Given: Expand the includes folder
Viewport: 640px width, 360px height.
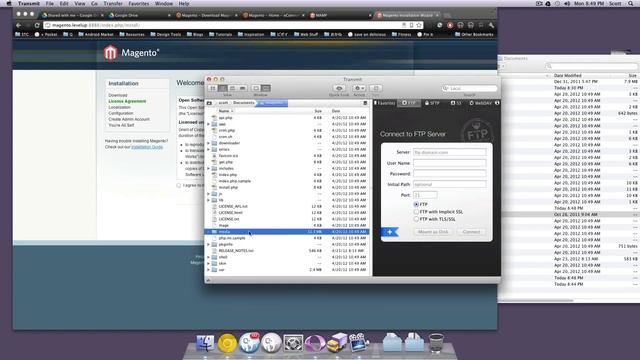Looking at the screenshot, I should click(209, 169).
